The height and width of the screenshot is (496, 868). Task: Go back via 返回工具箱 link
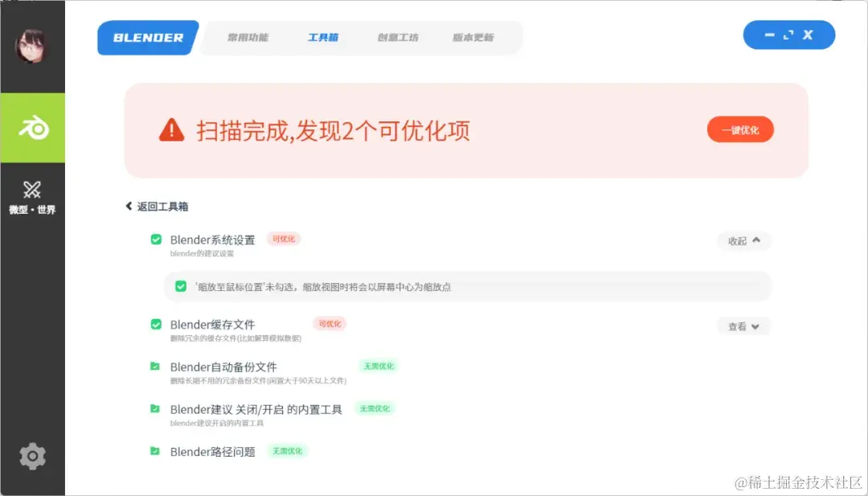point(162,207)
